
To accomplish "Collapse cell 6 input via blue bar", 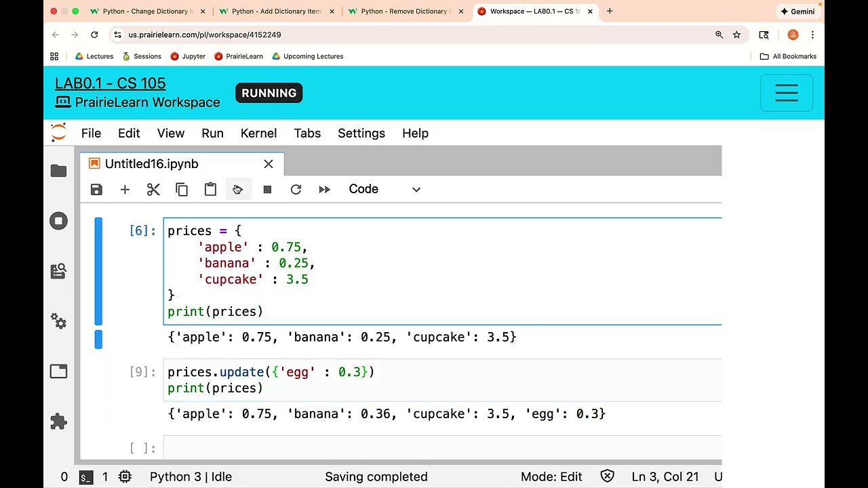I will (98, 271).
